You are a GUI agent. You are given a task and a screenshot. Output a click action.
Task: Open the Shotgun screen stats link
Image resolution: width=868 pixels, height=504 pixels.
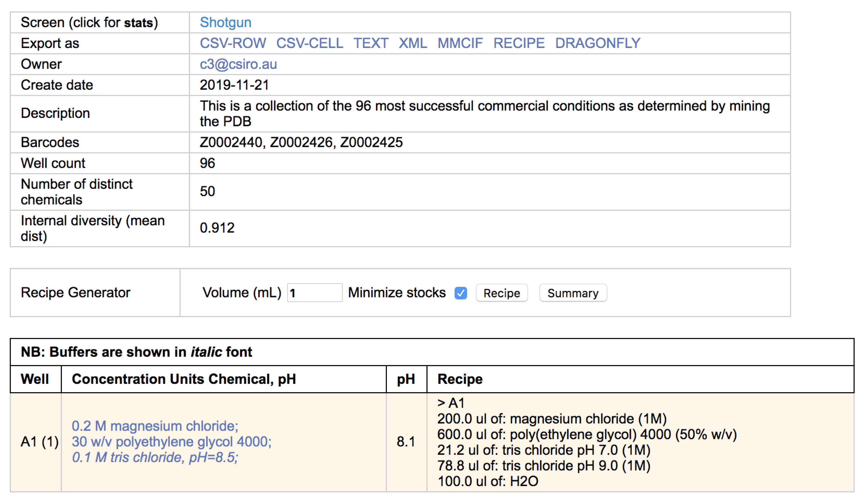(x=225, y=22)
